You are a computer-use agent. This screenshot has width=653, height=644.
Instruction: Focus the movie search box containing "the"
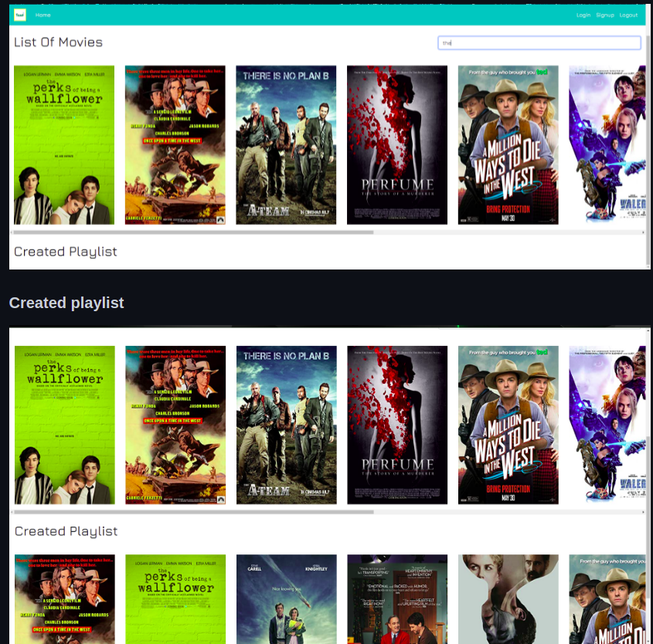[x=539, y=42]
